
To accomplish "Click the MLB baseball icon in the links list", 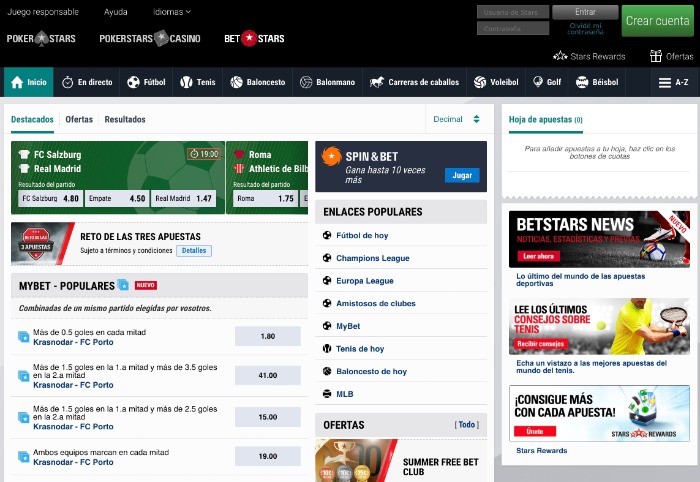I will pos(327,394).
